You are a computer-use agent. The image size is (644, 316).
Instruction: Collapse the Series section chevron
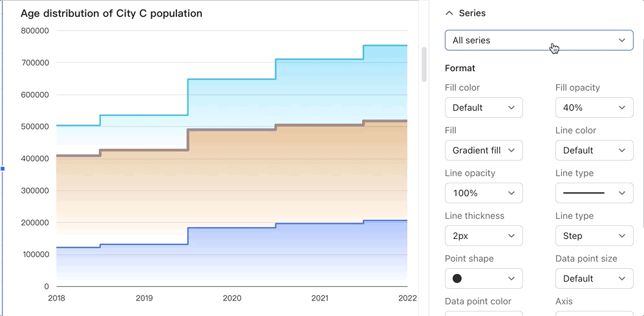(449, 13)
